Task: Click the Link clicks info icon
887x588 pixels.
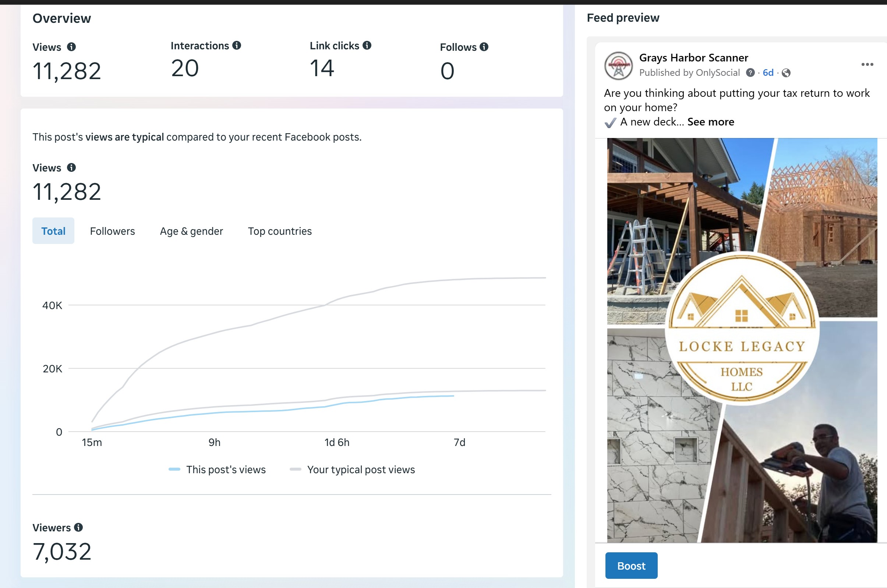Action: pyautogui.click(x=367, y=45)
